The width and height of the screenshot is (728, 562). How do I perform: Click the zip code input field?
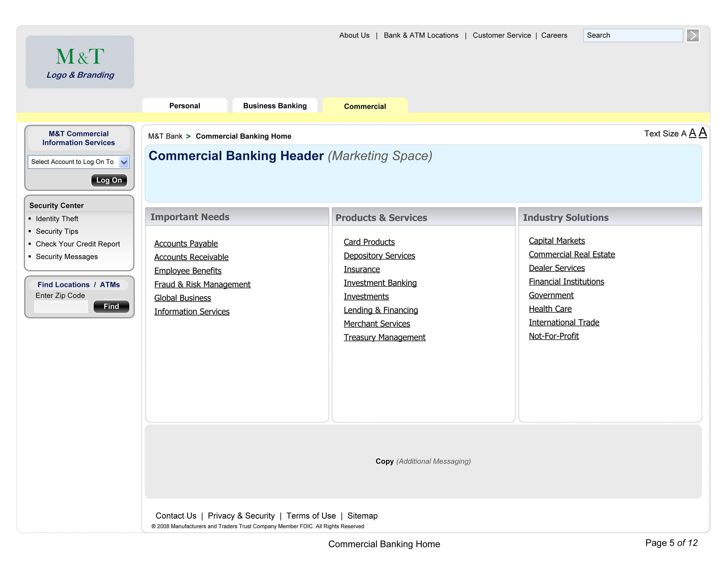tap(61, 306)
